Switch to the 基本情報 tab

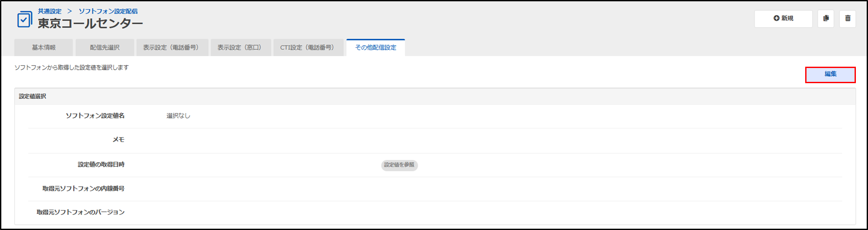coord(44,48)
